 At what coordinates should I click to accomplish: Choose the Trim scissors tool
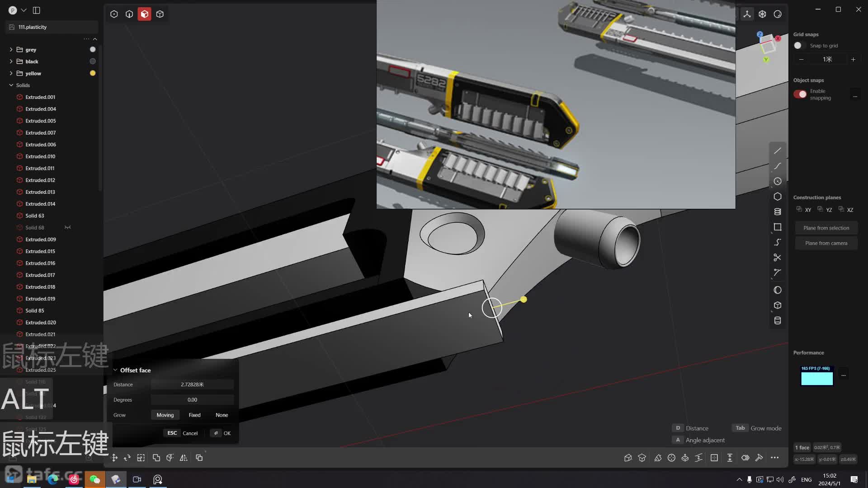778,258
